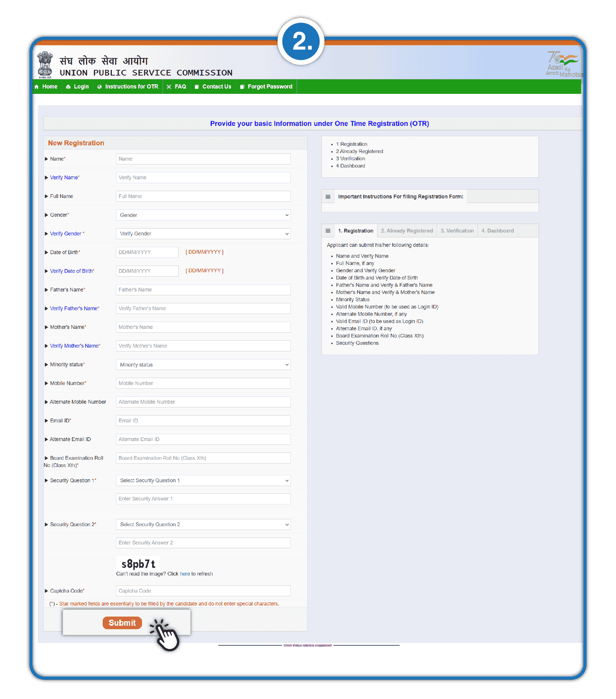The height and width of the screenshot is (699, 616).
Task: Click the list icon beside Important Instructions heading
Action: (328, 197)
